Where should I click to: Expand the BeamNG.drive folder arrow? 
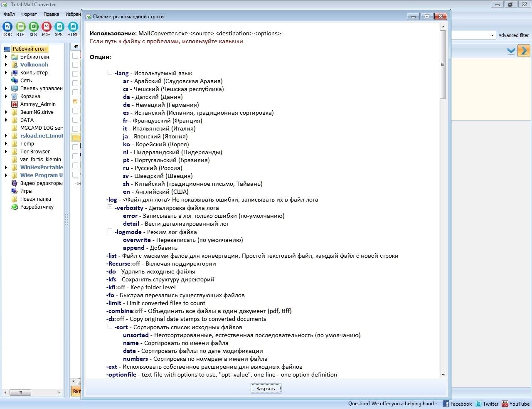(x=6, y=112)
